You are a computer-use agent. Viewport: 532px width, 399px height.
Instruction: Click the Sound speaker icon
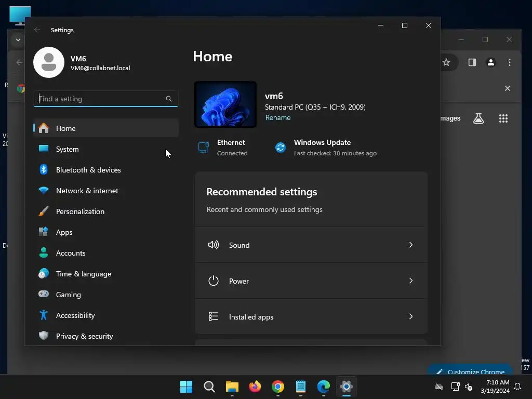click(x=214, y=245)
